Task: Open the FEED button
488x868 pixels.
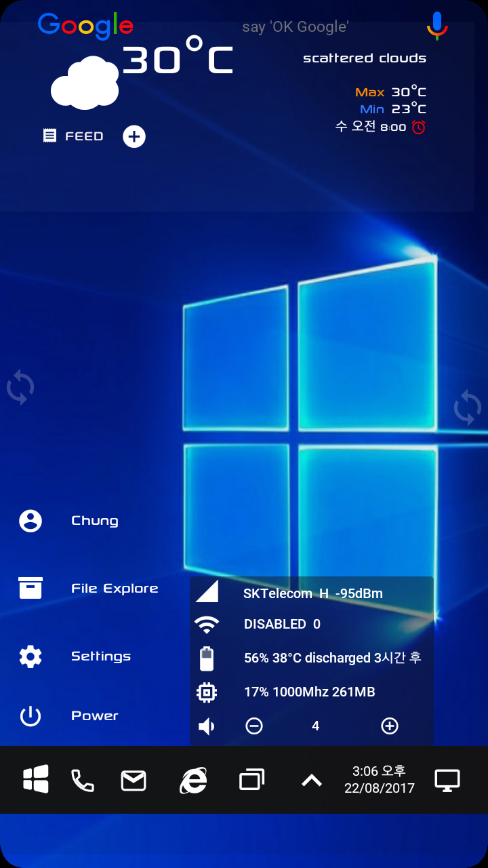Action: (x=74, y=136)
